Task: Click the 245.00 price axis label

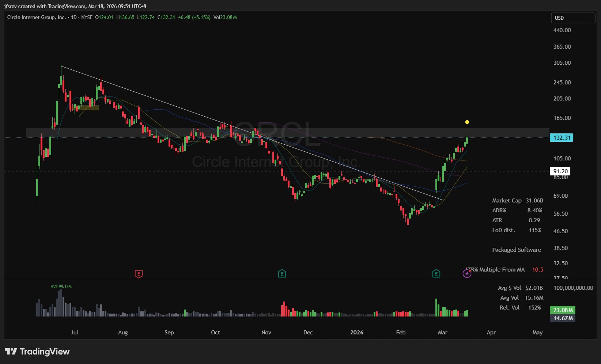Action: pyautogui.click(x=562, y=83)
